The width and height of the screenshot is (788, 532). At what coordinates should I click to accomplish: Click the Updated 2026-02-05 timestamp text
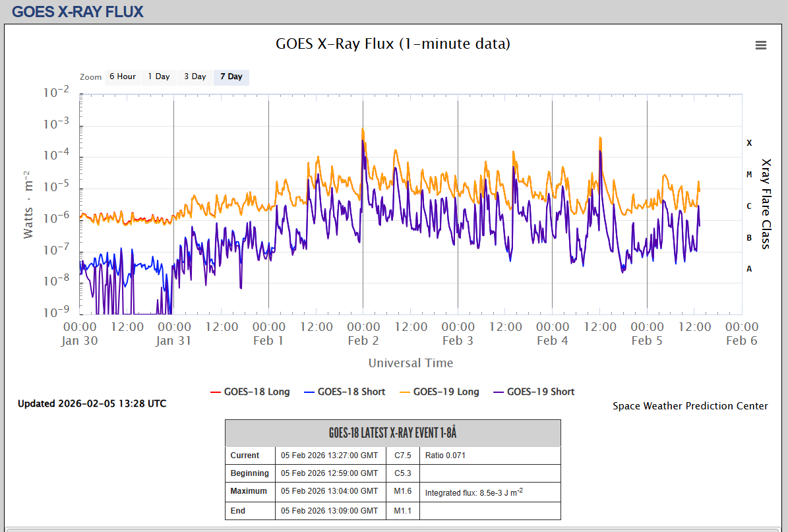tap(92, 403)
